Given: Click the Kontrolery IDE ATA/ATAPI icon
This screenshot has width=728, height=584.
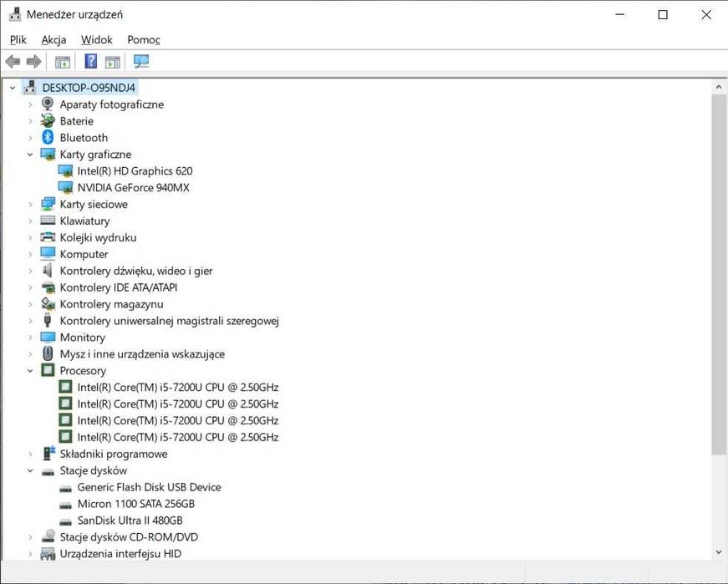Looking at the screenshot, I should (x=48, y=287).
